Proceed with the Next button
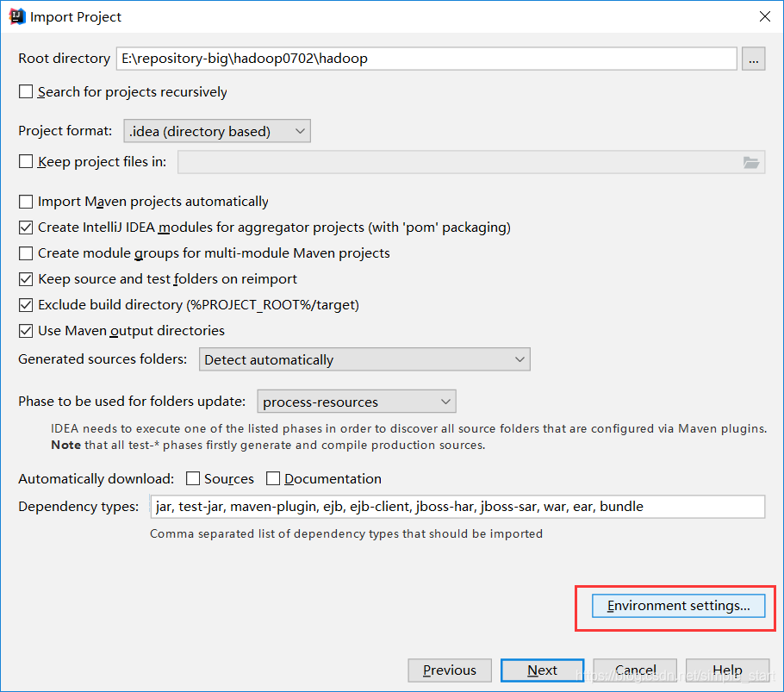This screenshot has width=784, height=692. point(542,670)
